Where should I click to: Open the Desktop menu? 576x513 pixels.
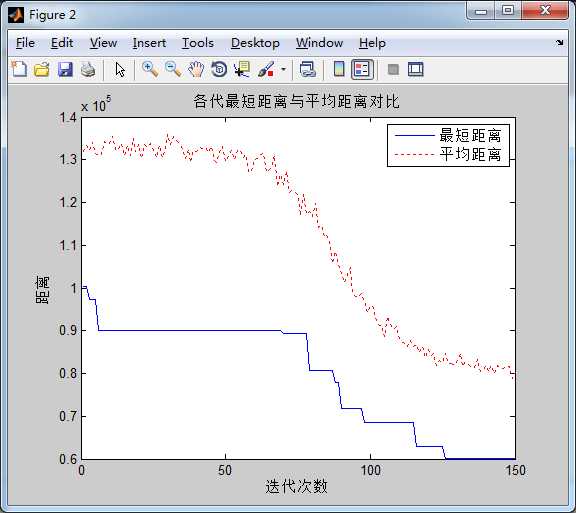click(255, 43)
